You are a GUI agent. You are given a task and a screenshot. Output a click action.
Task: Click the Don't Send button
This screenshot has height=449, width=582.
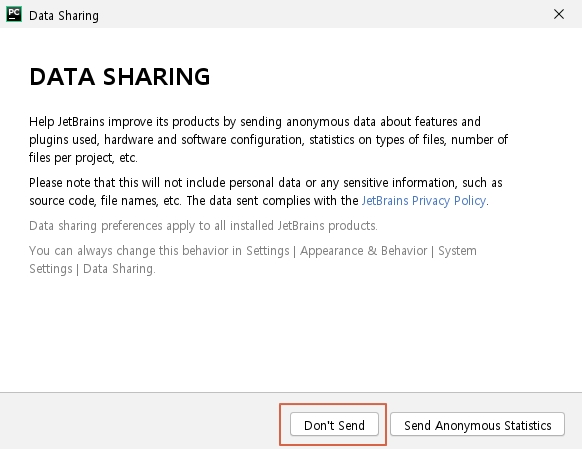point(334,425)
